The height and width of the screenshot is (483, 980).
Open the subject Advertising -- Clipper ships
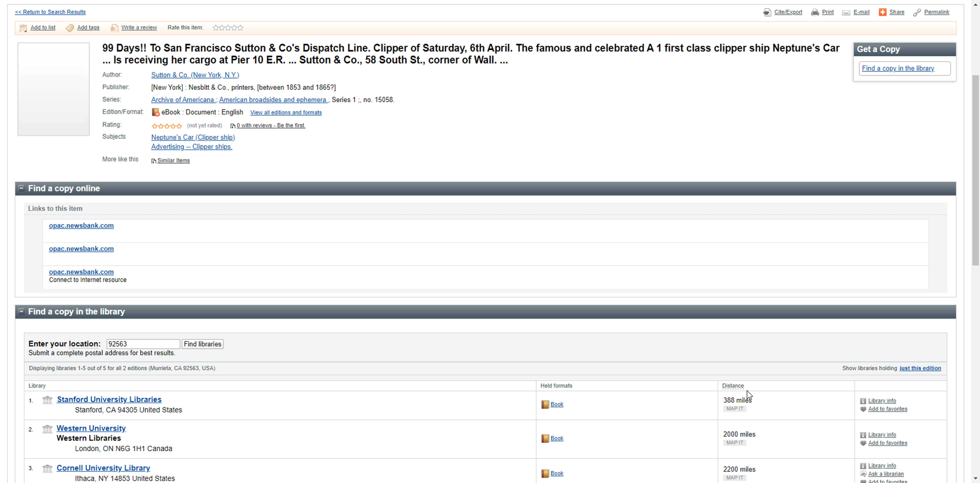click(192, 147)
